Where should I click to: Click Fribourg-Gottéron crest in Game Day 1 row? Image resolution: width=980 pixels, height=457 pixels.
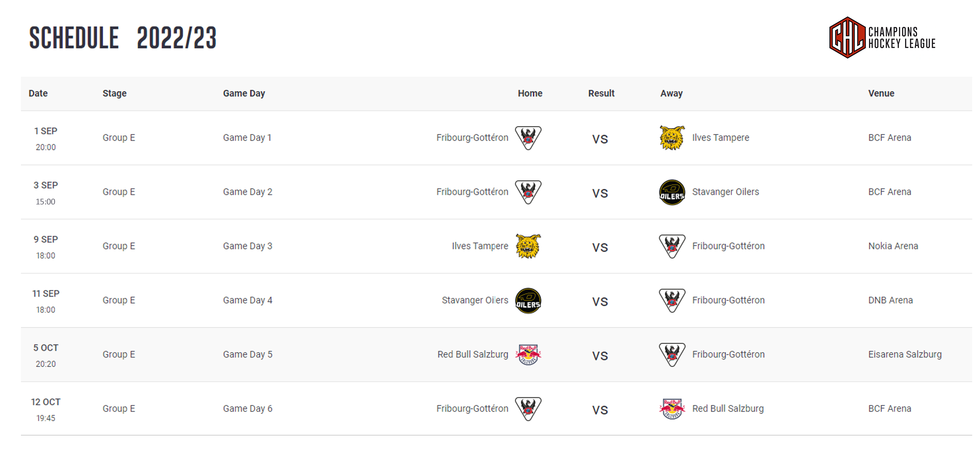[x=528, y=138]
